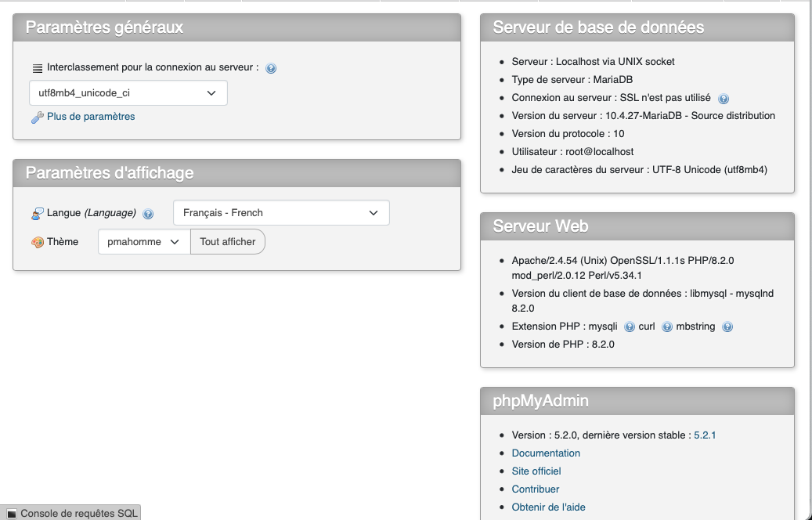This screenshot has width=812, height=520.
Task: Expand the pmahomme theme dropdown
Action: point(144,242)
